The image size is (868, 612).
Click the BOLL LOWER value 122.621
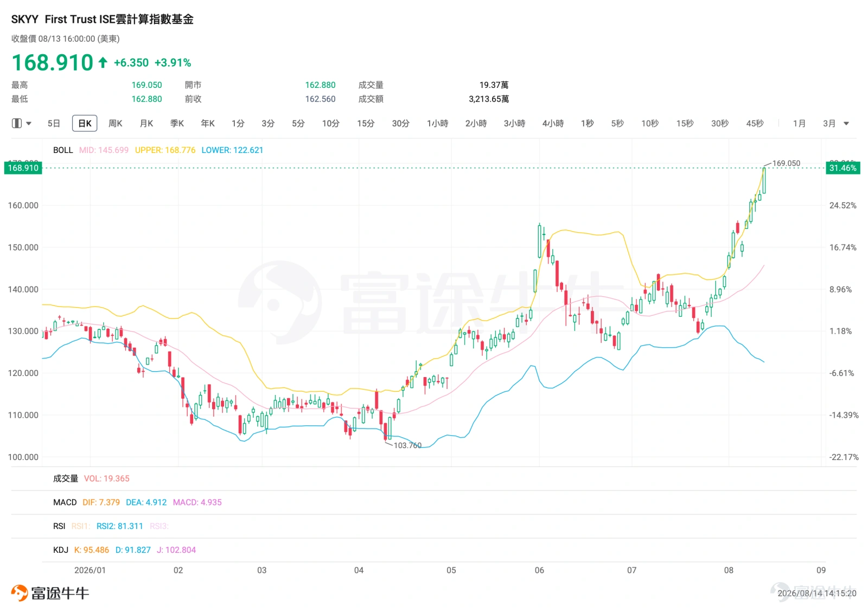point(232,150)
